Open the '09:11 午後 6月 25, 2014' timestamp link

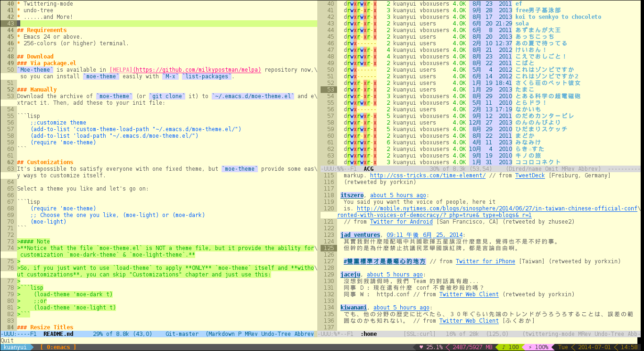[424, 235]
